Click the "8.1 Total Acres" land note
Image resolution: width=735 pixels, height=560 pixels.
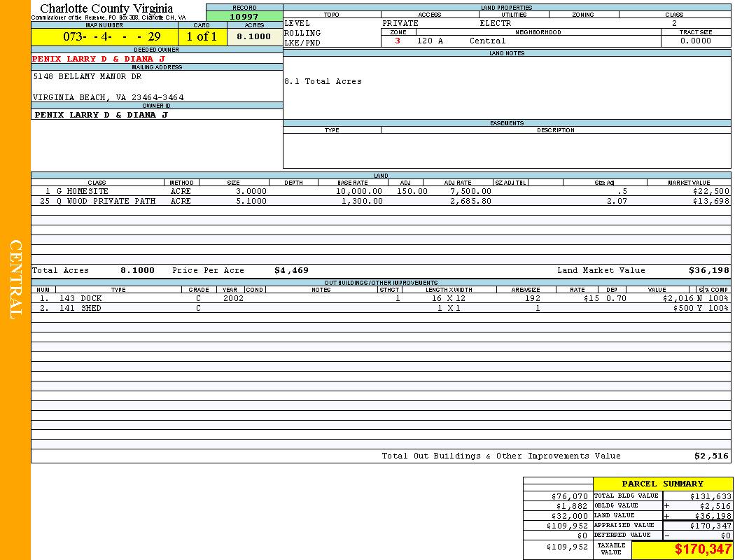(323, 82)
